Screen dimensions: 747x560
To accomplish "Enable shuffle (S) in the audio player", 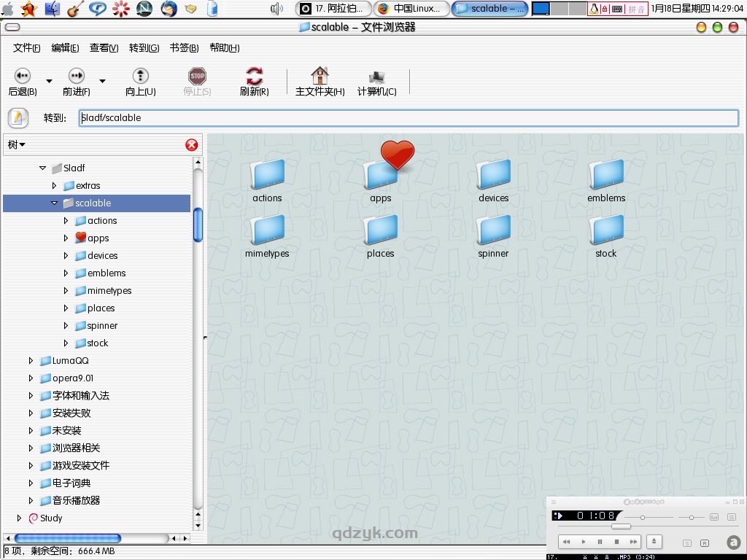I will point(686,542).
